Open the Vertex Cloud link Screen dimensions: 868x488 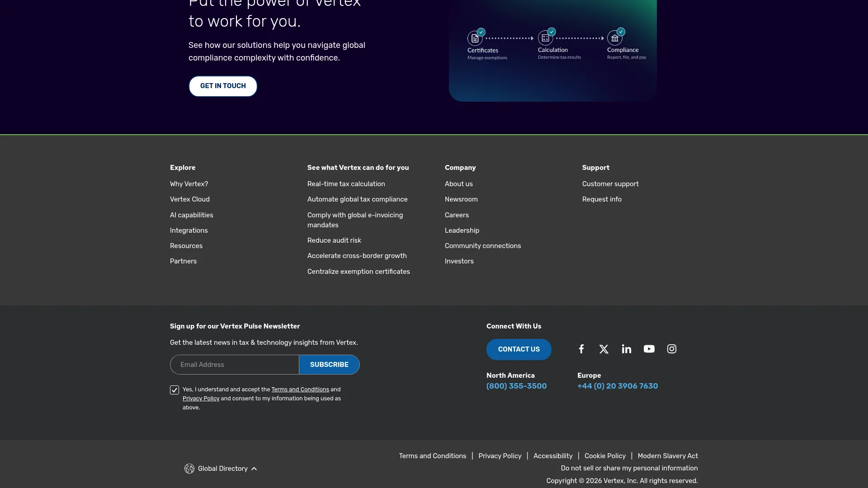point(190,199)
